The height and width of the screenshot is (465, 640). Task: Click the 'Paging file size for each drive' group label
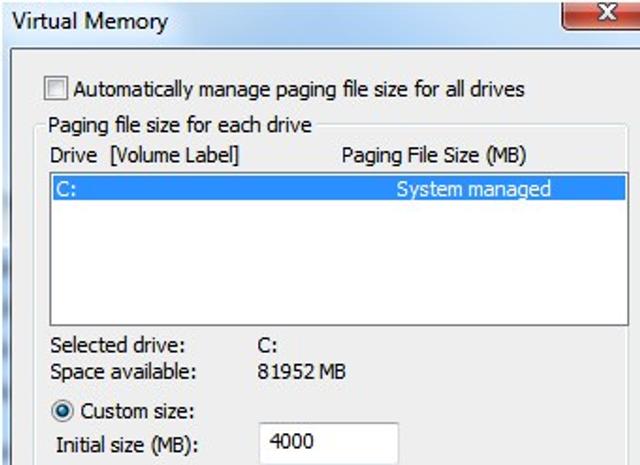point(180,125)
